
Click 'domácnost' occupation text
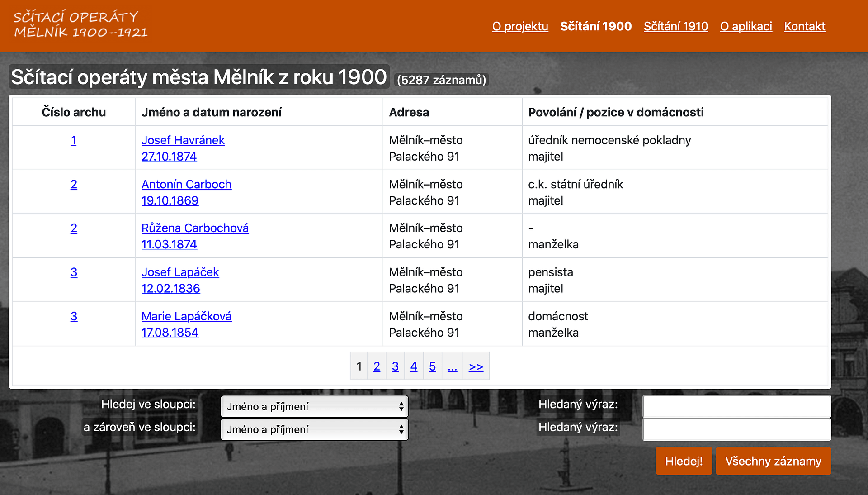coord(558,316)
